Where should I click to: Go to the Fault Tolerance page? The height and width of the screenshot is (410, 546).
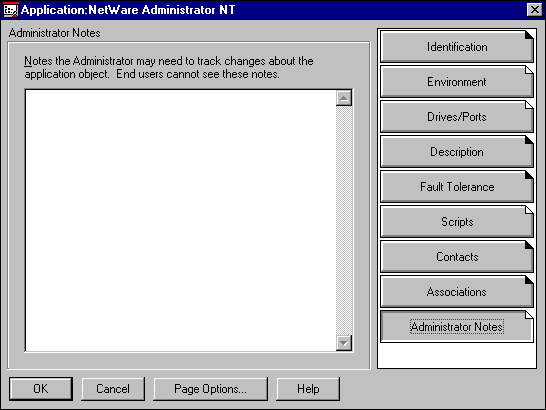tap(457, 187)
